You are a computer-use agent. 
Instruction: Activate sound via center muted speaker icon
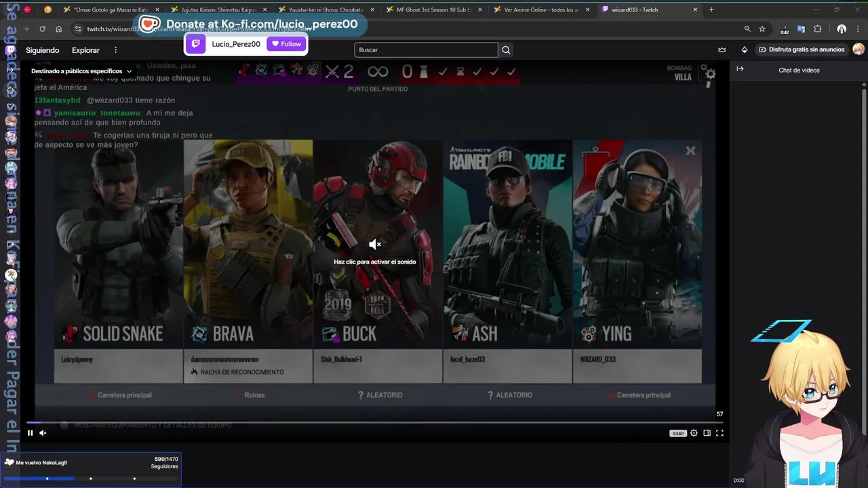click(375, 244)
